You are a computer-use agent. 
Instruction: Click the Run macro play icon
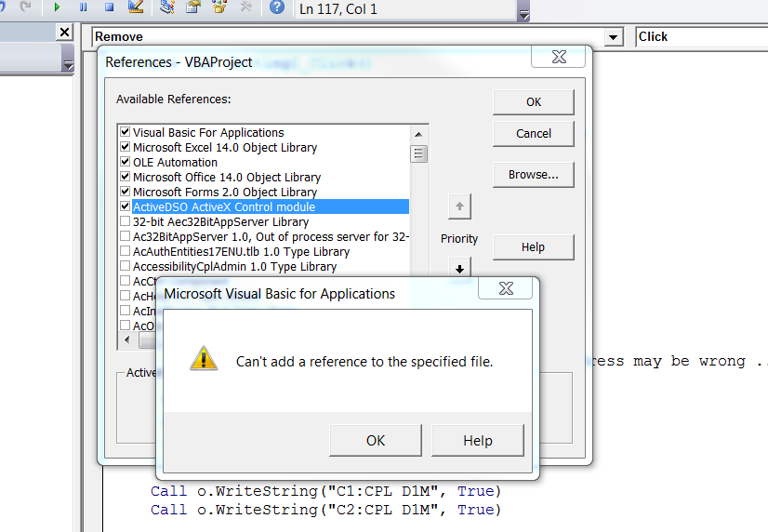58,7
